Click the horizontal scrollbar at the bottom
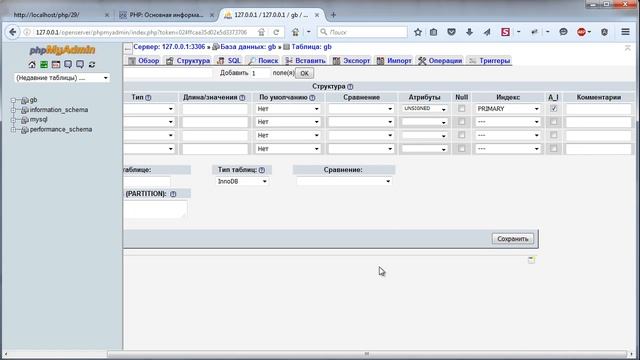Image resolution: width=640 pixels, height=360 pixels. [x=367, y=354]
